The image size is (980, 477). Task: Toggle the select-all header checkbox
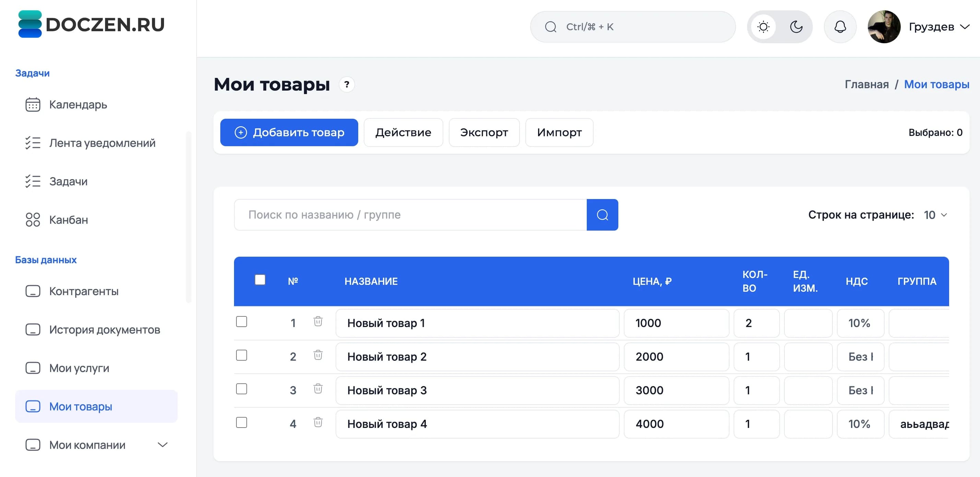260,280
